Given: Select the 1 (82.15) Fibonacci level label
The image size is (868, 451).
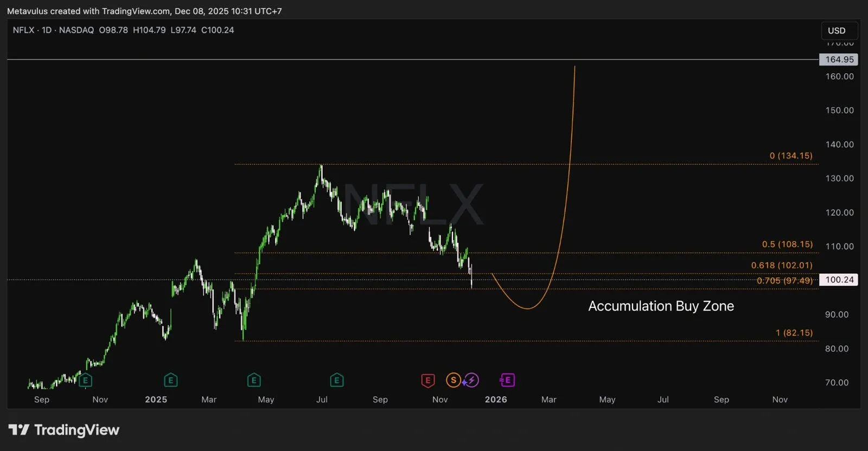Looking at the screenshot, I should click(x=794, y=333).
